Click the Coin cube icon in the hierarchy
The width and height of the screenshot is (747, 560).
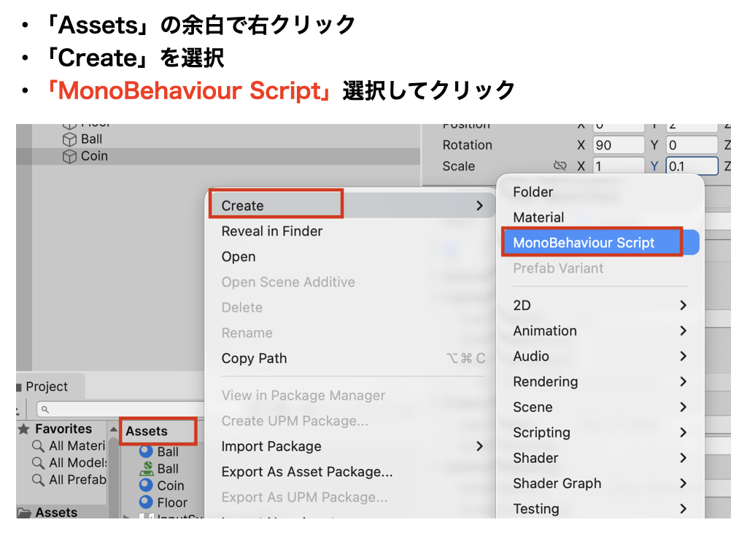point(69,156)
